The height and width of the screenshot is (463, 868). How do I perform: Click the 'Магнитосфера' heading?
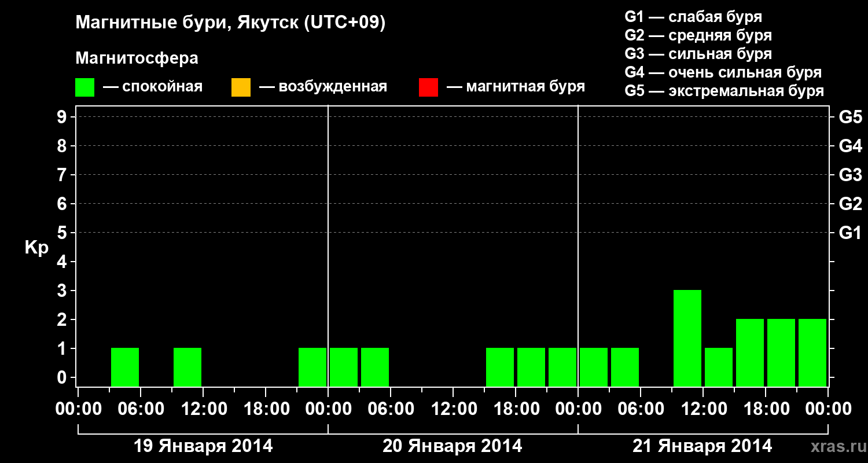(137, 58)
